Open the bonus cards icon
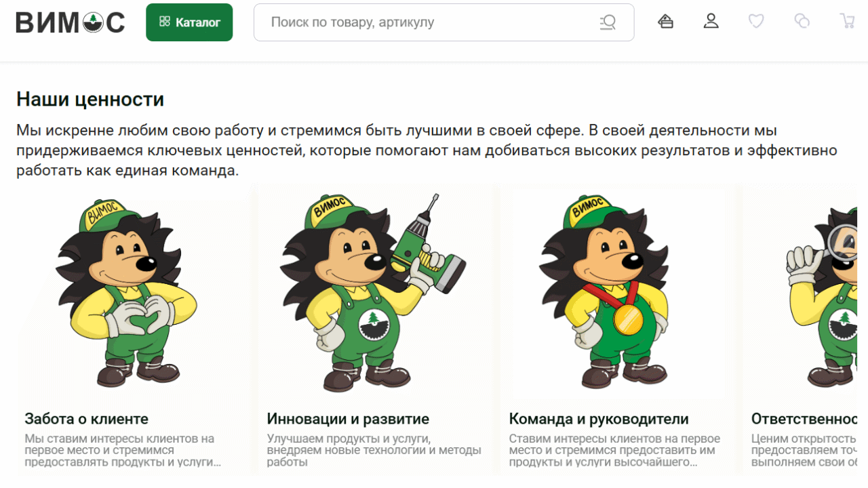The image size is (868, 488). click(x=666, y=22)
